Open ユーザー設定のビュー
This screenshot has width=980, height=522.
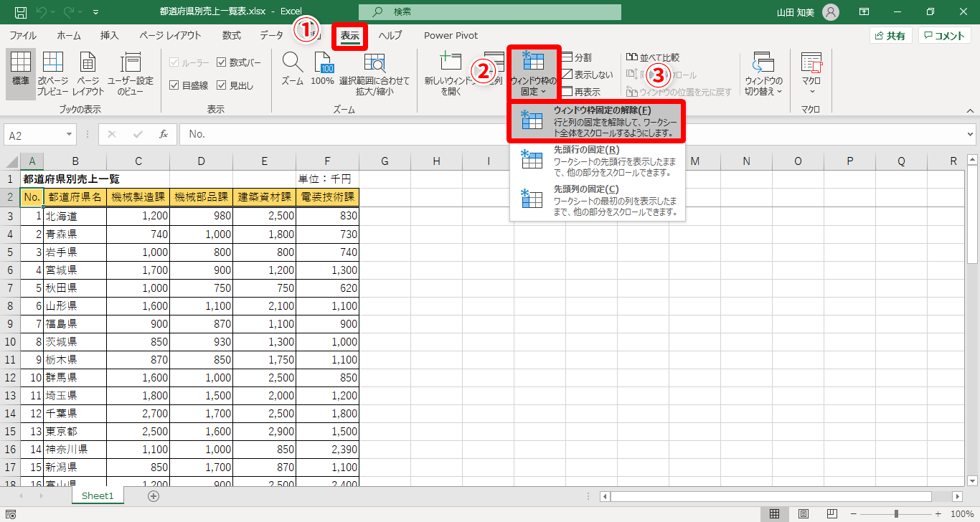[x=131, y=74]
